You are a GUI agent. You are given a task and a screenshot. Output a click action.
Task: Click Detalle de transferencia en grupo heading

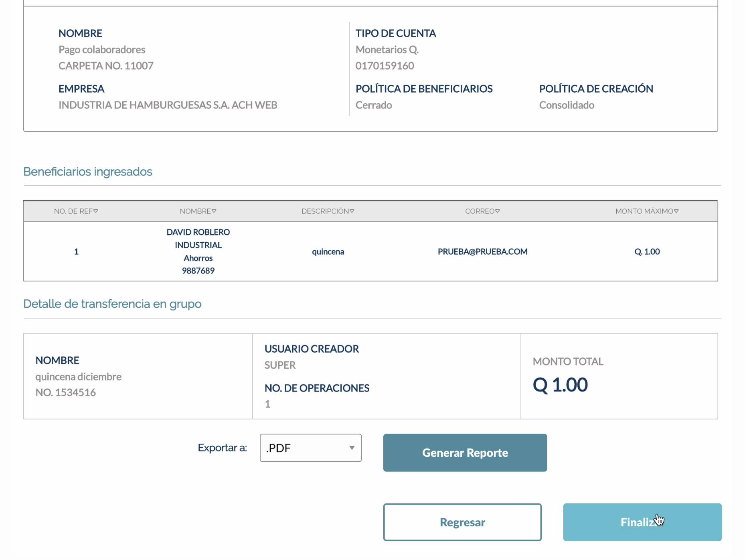(x=112, y=304)
